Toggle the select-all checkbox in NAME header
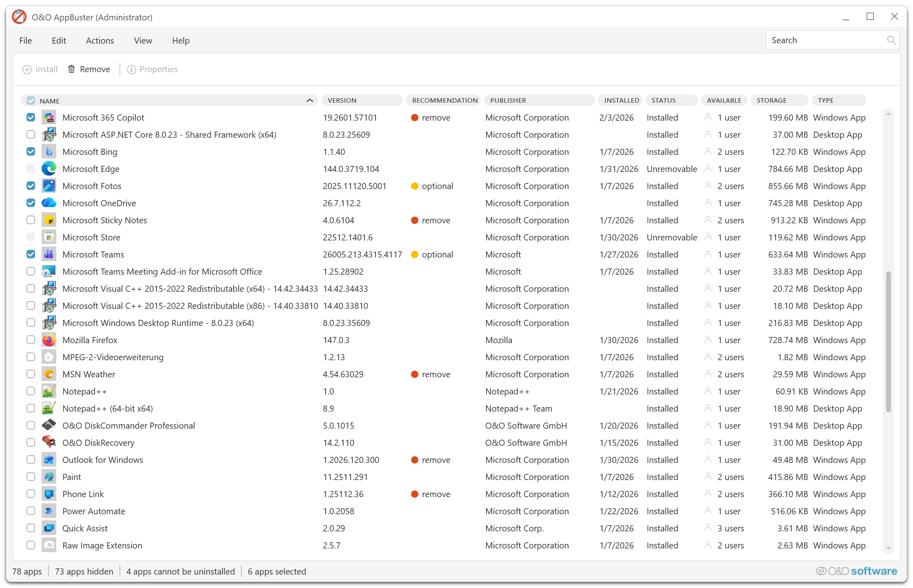The image size is (913, 588). [31, 101]
